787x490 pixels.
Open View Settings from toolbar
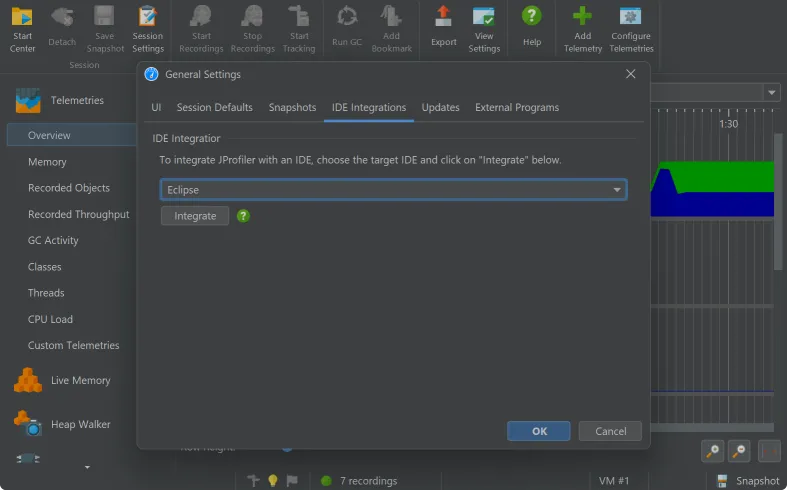tap(484, 29)
